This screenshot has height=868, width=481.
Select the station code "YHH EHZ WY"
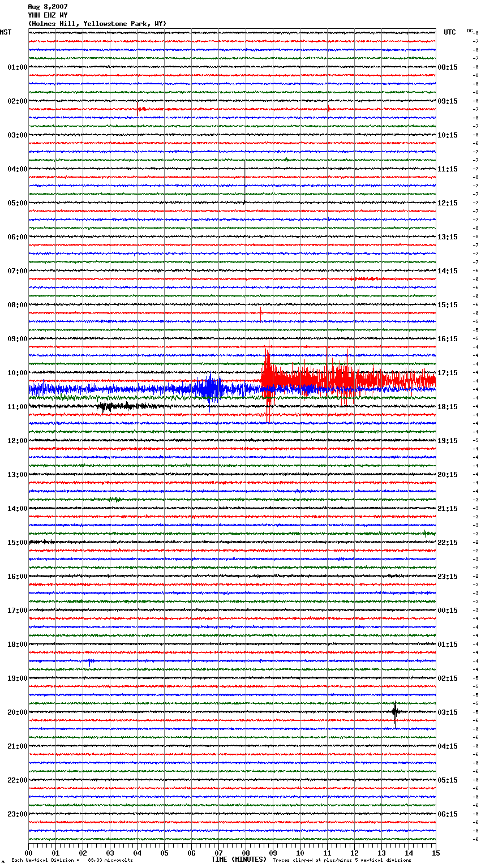48,15
